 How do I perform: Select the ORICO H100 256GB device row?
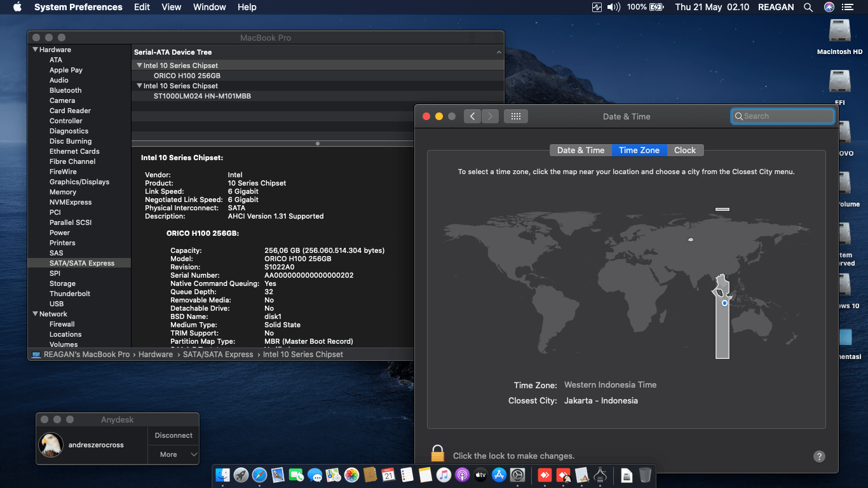pyautogui.click(x=318, y=76)
